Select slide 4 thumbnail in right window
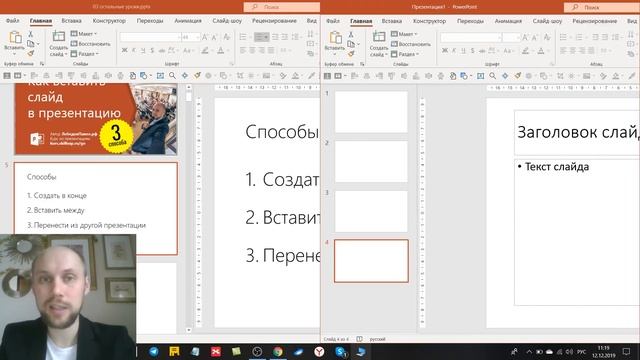640x360 pixels. click(371, 261)
